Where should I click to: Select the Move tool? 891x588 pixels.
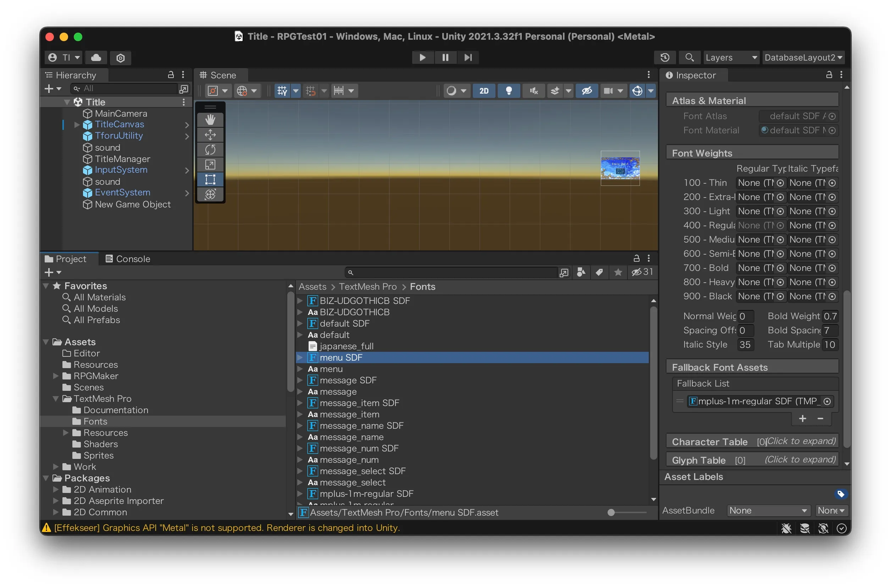click(210, 135)
